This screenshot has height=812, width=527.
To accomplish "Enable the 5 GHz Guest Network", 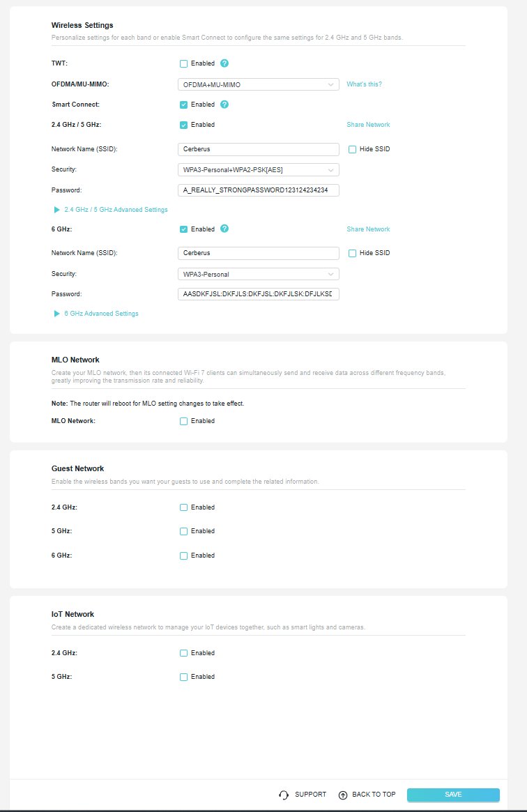I will (x=183, y=530).
